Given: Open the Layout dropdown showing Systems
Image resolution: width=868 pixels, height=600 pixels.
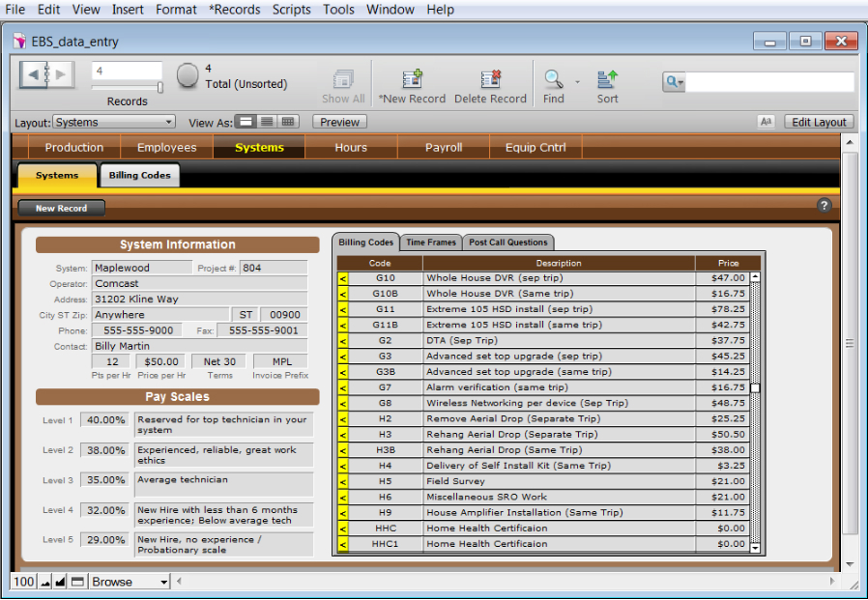Looking at the screenshot, I should [114, 123].
